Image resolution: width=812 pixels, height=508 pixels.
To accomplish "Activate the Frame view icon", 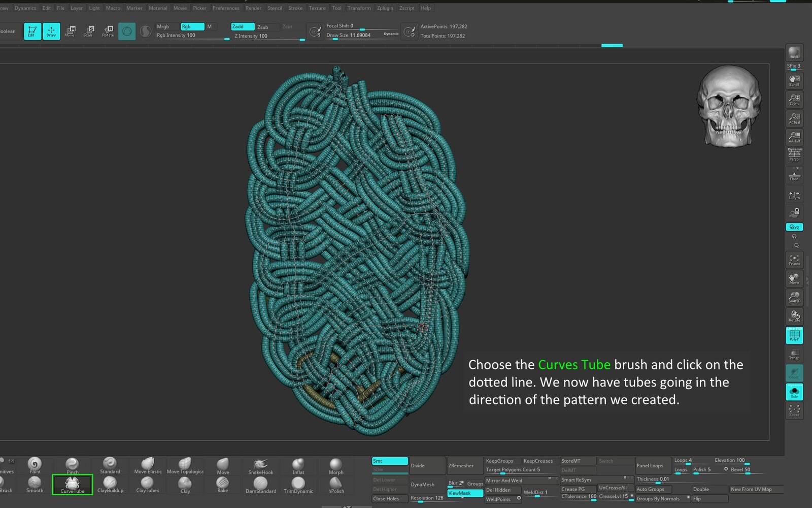I will [x=794, y=260].
